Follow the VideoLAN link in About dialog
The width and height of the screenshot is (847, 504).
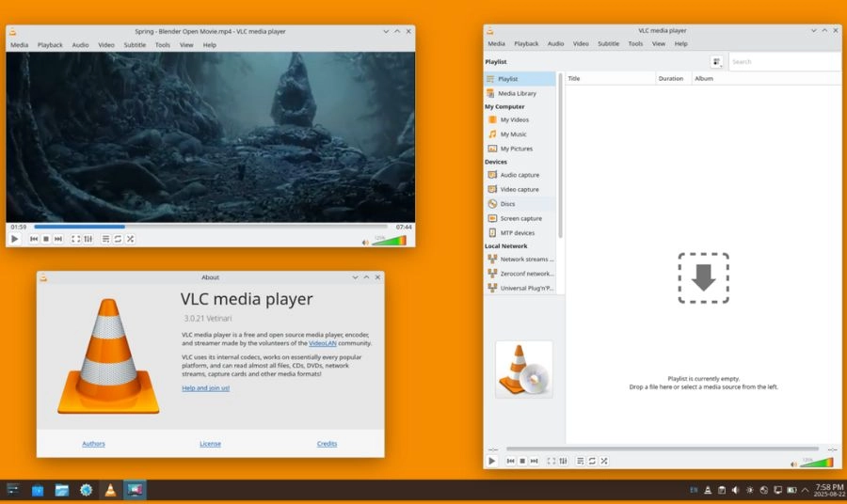323,343
